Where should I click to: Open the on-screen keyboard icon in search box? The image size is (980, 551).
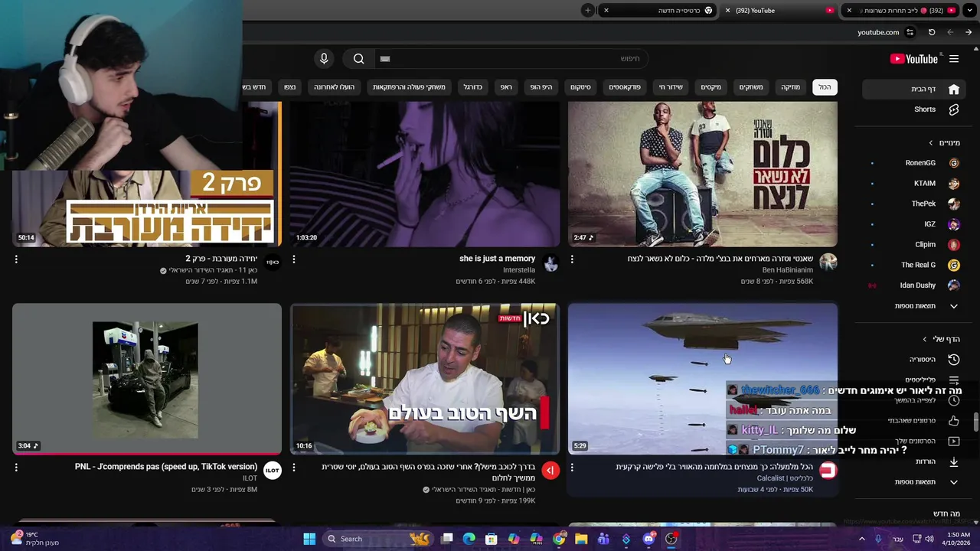[x=385, y=59]
